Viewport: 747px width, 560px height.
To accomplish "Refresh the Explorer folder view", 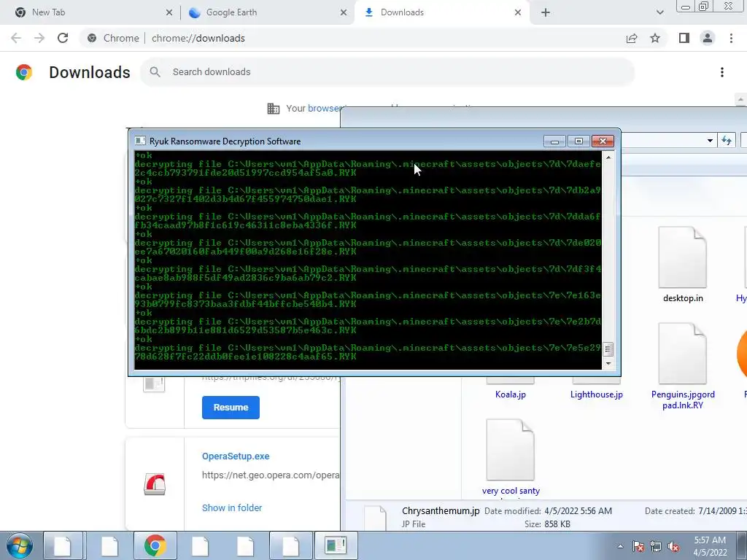I will click(x=727, y=141).
